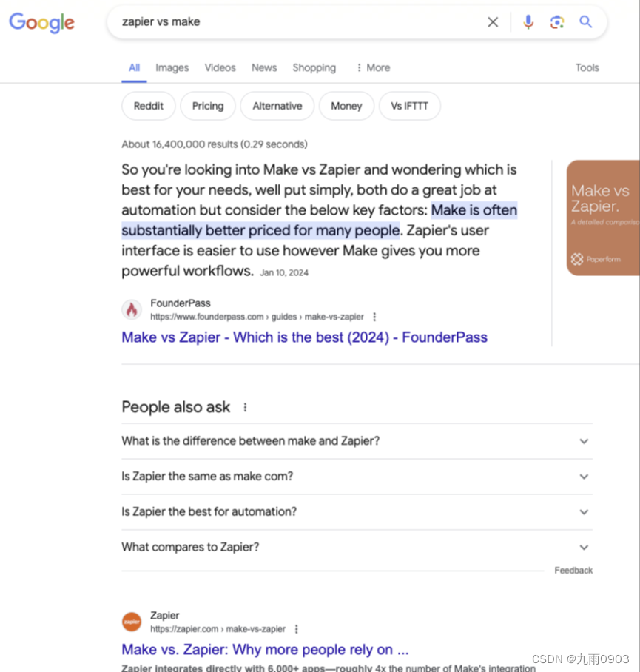Viewport: 640px width, 672px height.
Task: Click the Feedback link below People also ask
Action: click(x=573, y=570)
